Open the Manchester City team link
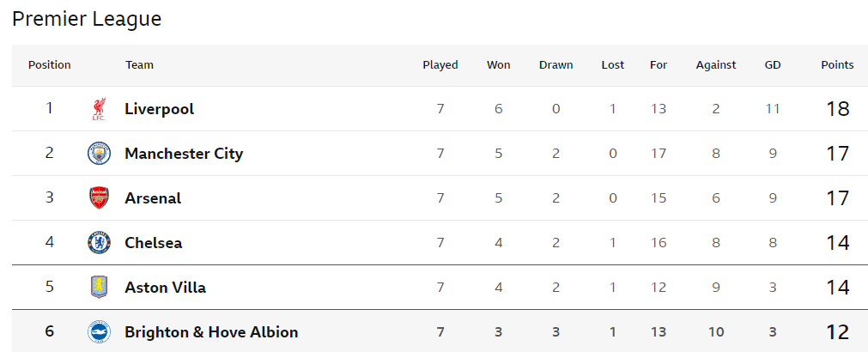This screenshot has height=352, width=868. (184, 154)
